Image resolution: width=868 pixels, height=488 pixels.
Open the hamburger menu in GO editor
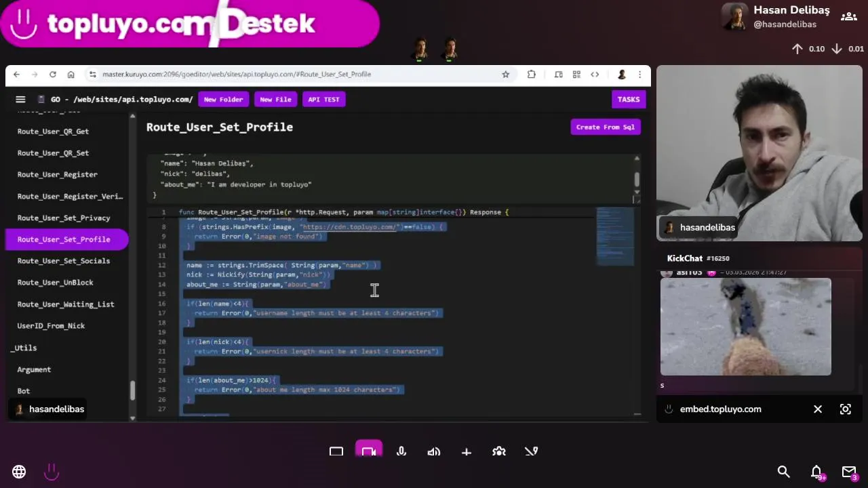pyautogui.click(x=20, y=100)
